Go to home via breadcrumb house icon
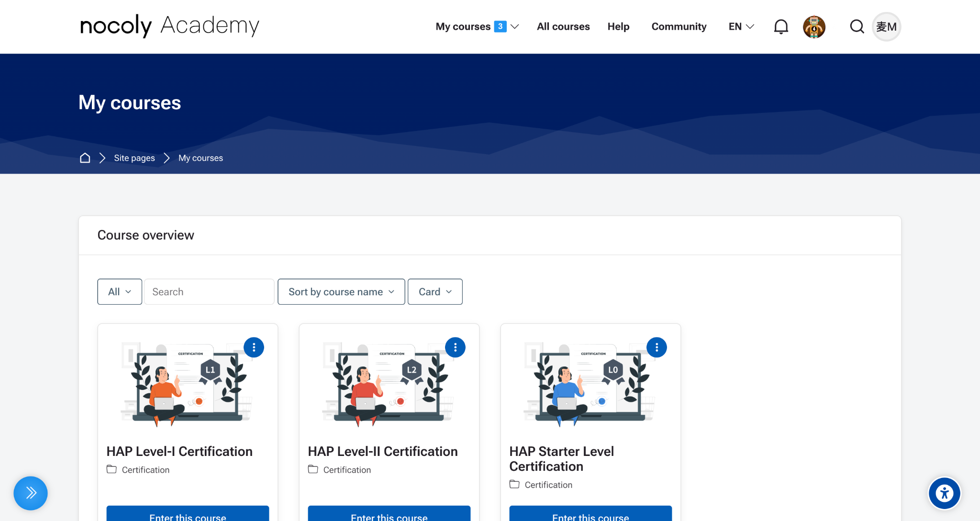Screen dimensions: 980x521 pyautogui.click(x=85, y=158)
